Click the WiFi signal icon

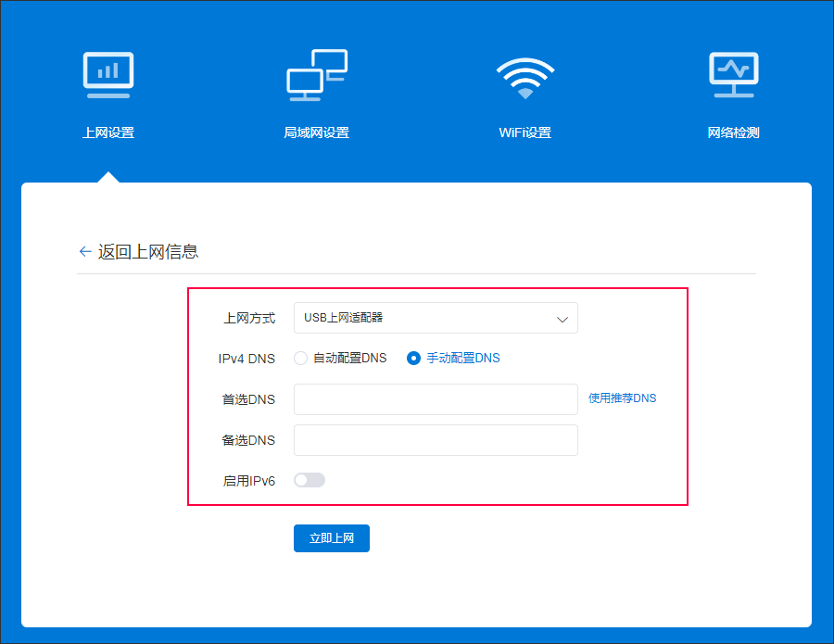click(524, 77)
